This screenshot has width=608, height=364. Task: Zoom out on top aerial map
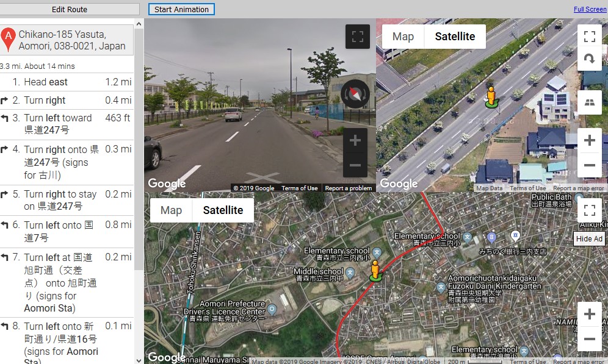click(x=590, y=165)
